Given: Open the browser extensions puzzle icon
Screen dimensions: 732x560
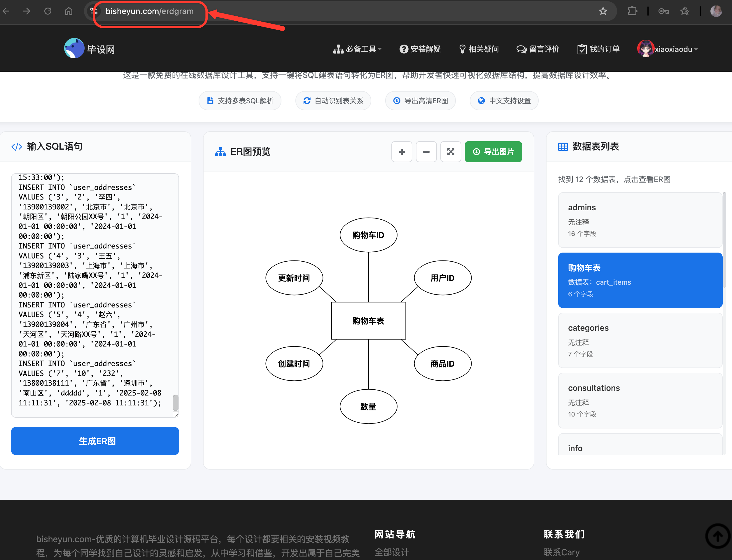Looking at the screenshot, I should pos(632,11).
